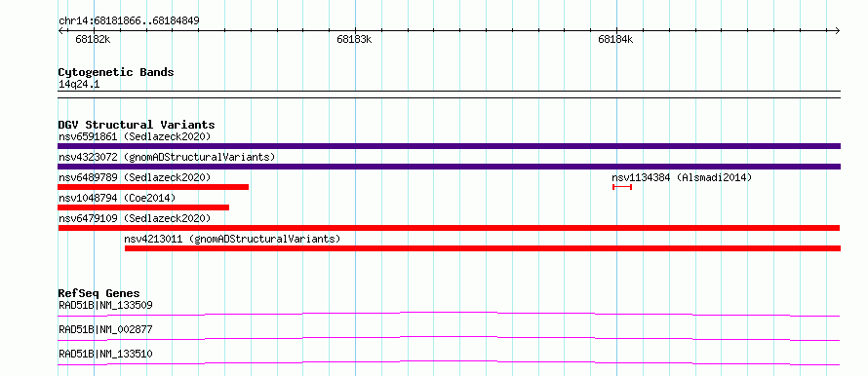Select the DGV Structural Variants track heading
The width and height of the screenshot is (868, 376).
pos(137,125)
